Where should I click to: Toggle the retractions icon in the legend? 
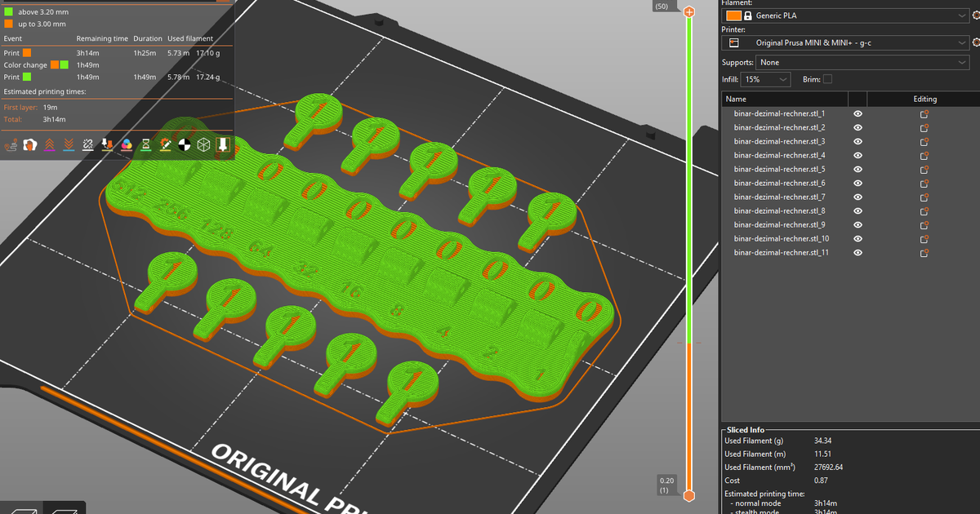pos(49,144)
